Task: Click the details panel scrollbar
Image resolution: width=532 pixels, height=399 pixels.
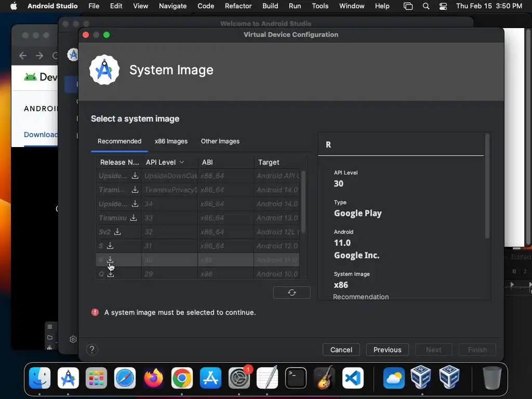Action: (x=487, y=186)
